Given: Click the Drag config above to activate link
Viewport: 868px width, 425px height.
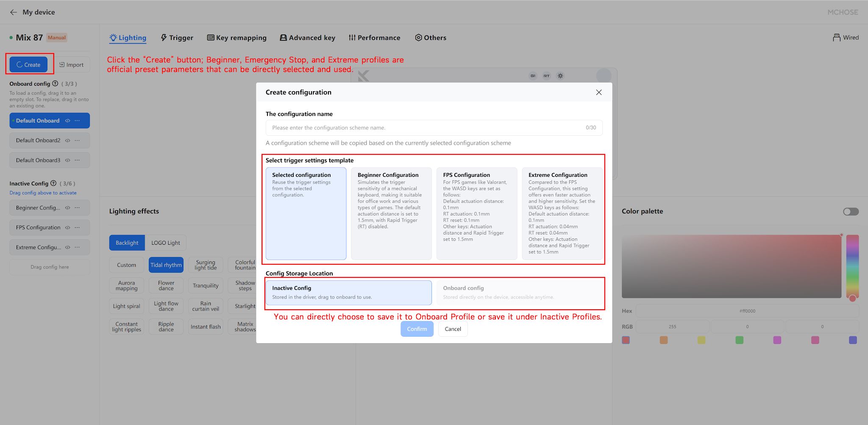Looking at the screenshot, I should click(x=43, y=193).
